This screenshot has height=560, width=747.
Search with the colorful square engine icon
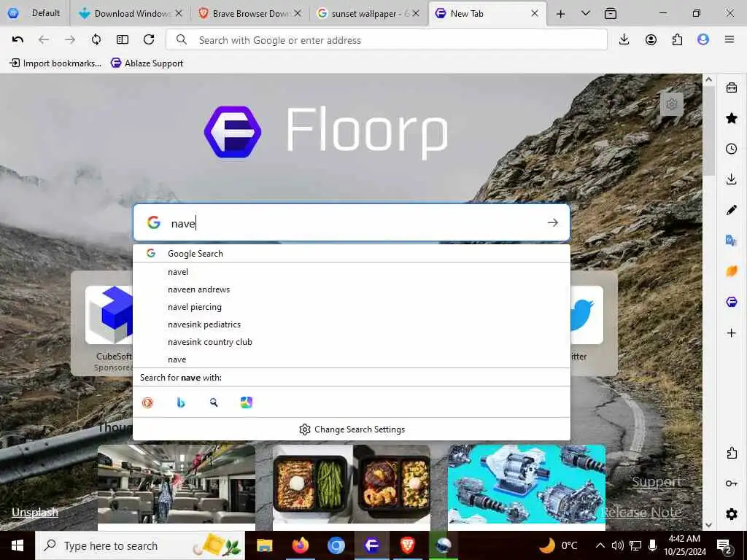click(247, 402)
